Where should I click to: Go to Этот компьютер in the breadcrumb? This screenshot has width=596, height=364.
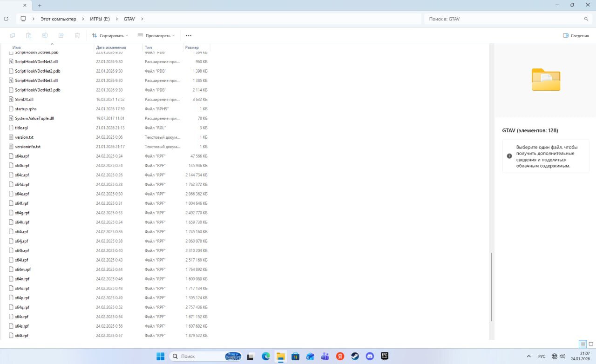pyautogui.click(x=58, y=19)
